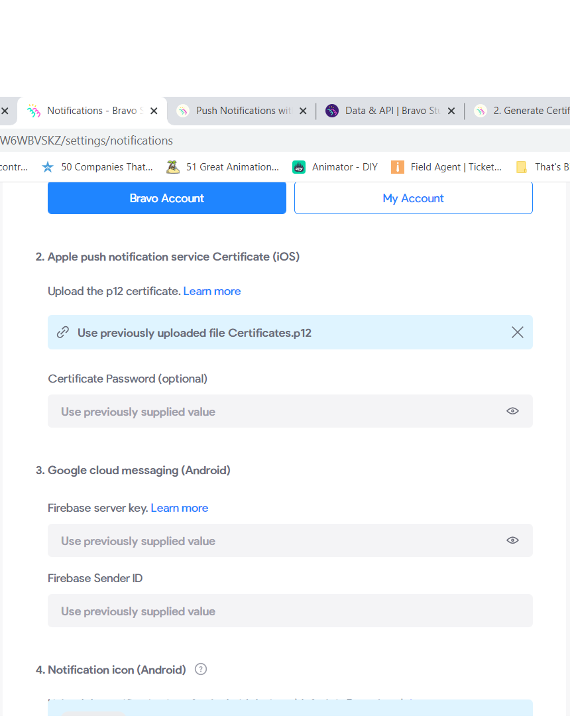570x728 pixels.
Task: Click the Certificate Password (optional) label
Action: point(128,379)
